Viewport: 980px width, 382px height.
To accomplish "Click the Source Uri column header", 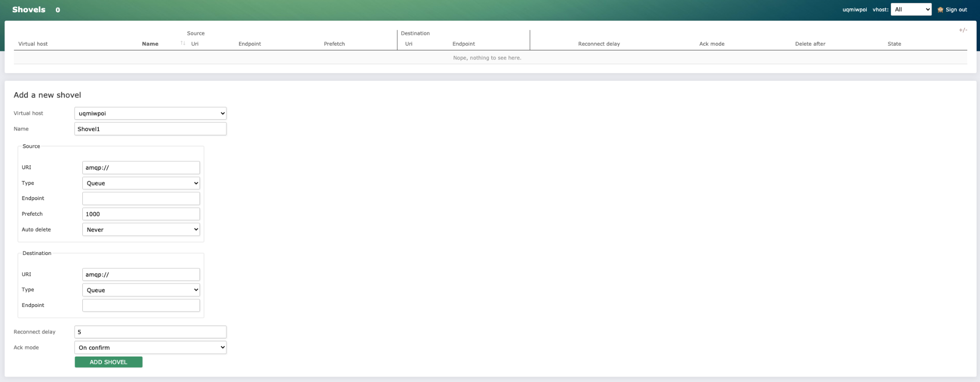I will click(195, 44).
